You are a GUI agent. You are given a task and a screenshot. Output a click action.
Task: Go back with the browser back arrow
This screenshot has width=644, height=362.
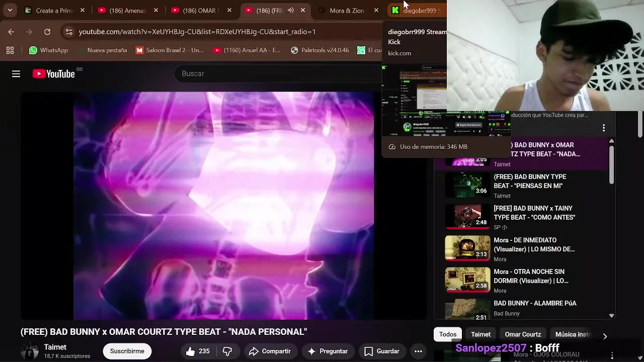pyautogui.click(x=11, y=32)
